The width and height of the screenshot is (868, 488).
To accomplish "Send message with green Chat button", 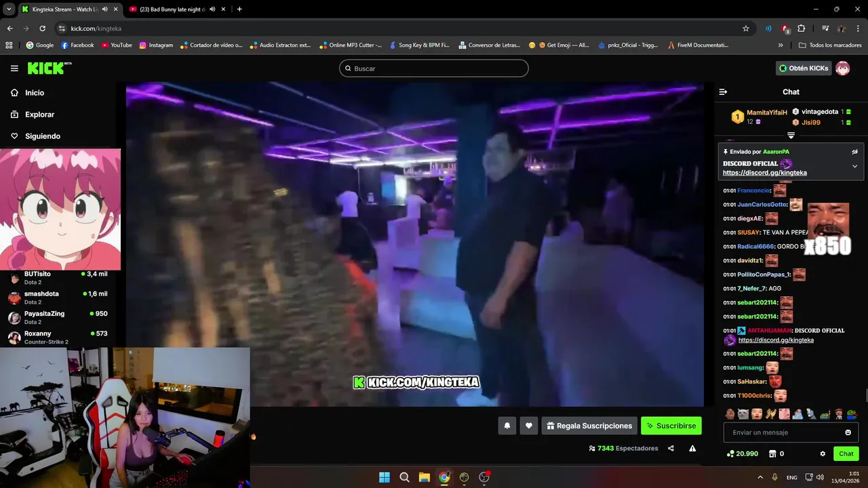I will tap(846, 453).
